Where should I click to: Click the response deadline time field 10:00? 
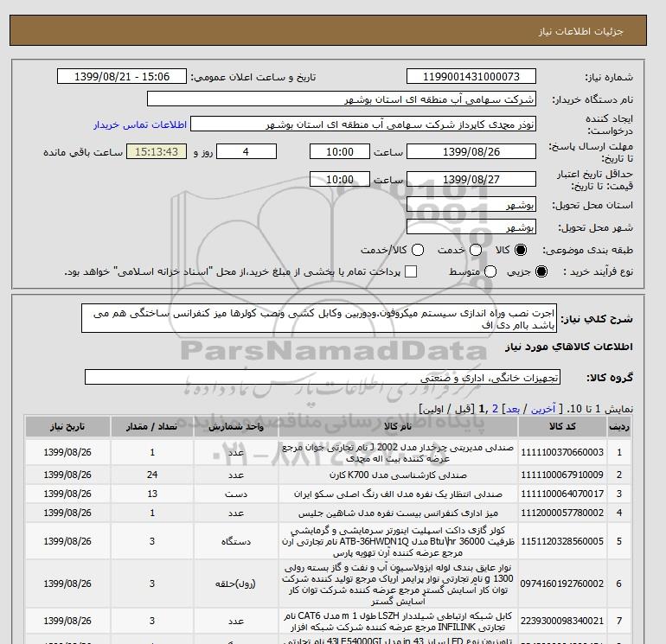point(340,151)
